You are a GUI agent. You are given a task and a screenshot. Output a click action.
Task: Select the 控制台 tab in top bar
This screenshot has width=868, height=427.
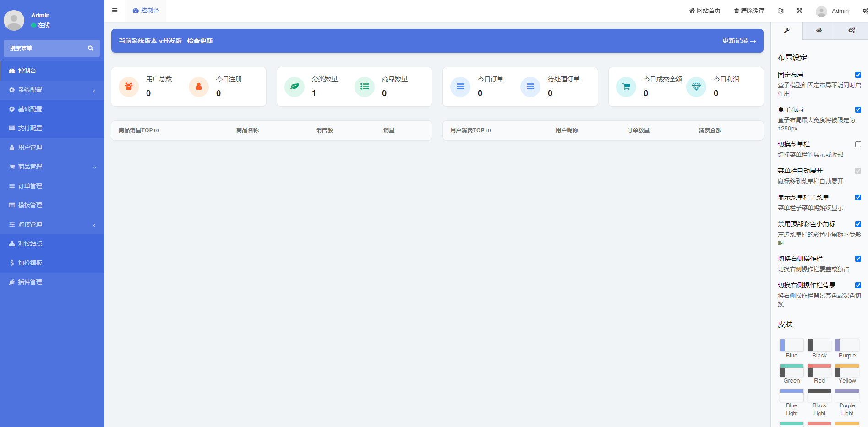point(146,11)
